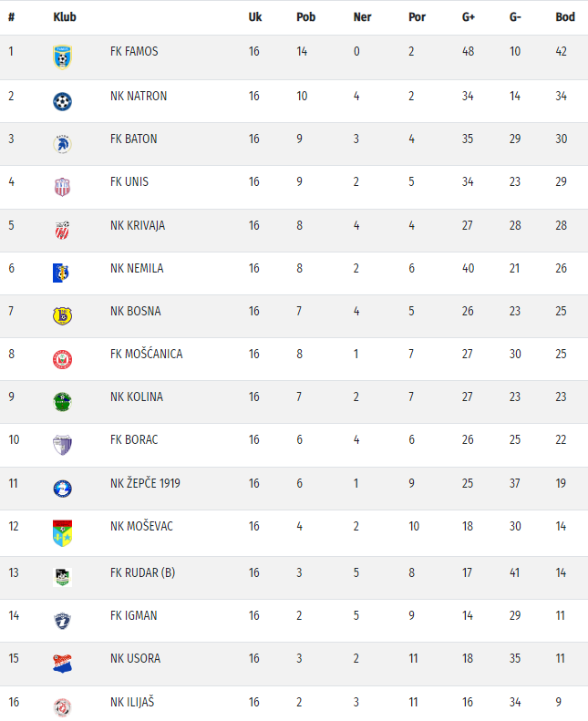Click the NK Ilijaš club name

click(134, 702)
